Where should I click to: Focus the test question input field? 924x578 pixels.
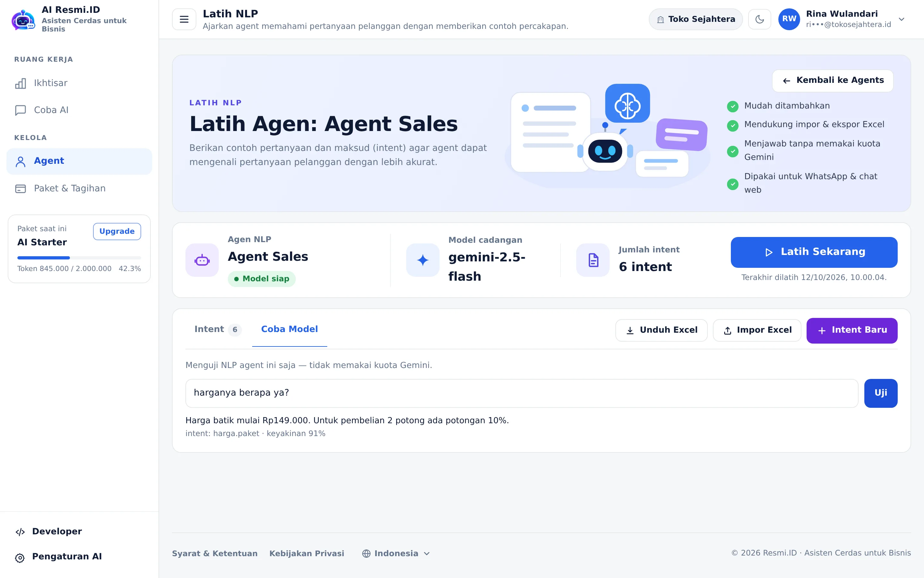pyautogui.click(x=522, y=393)
